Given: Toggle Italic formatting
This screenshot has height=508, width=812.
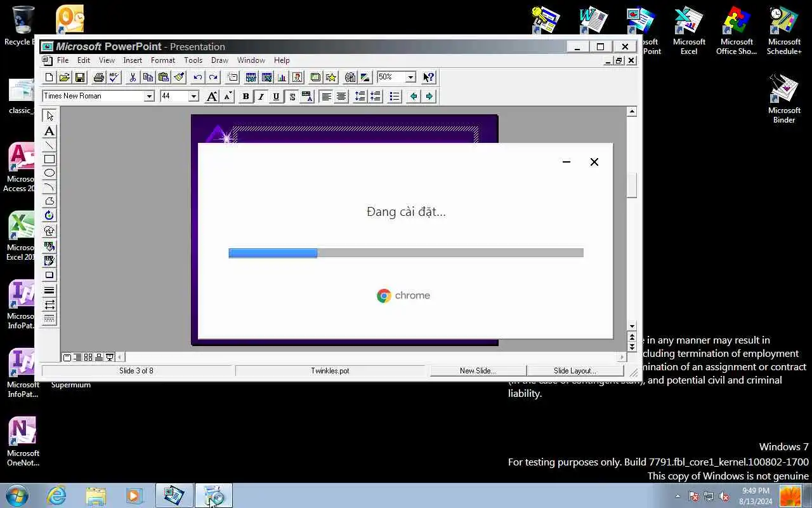Looking at the screenshot, I should tap(261, 97).
